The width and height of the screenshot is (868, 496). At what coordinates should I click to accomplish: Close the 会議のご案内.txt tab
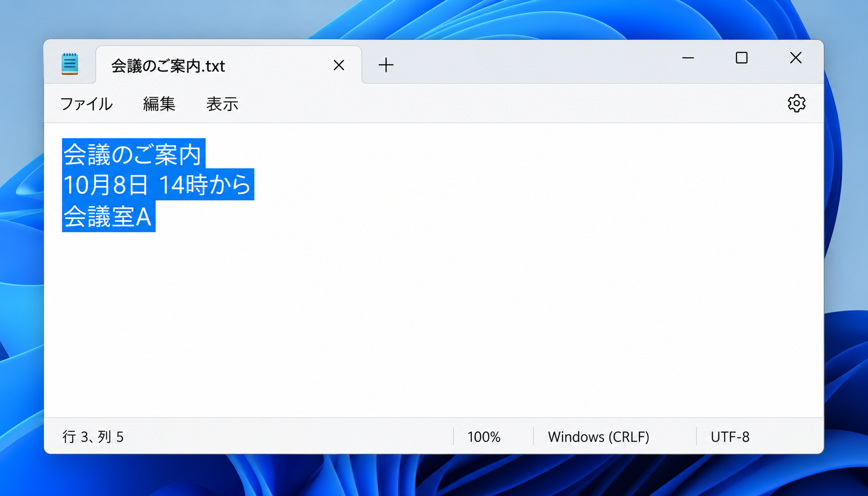339,65
